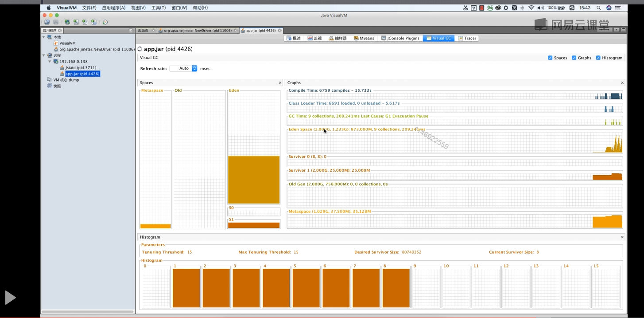Open the 应用程序(A) menu
This screenshot has height=318, width=644.
tap(114, 8)
